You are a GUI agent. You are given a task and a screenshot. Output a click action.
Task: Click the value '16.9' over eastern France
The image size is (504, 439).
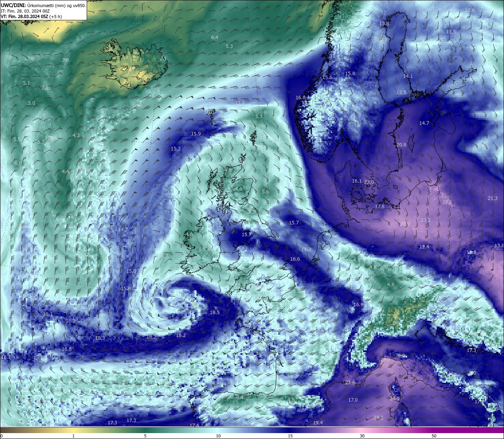[x=358, y=305]
